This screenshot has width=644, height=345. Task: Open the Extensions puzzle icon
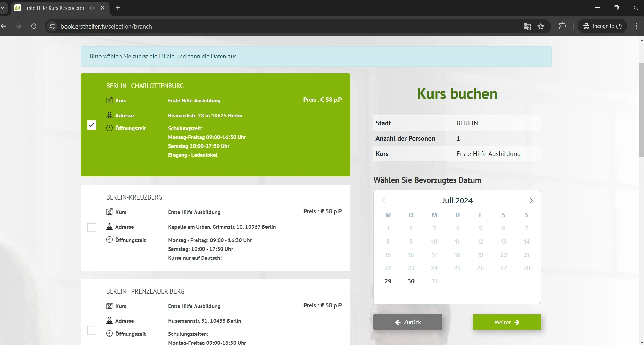click(x=563, y=26)
